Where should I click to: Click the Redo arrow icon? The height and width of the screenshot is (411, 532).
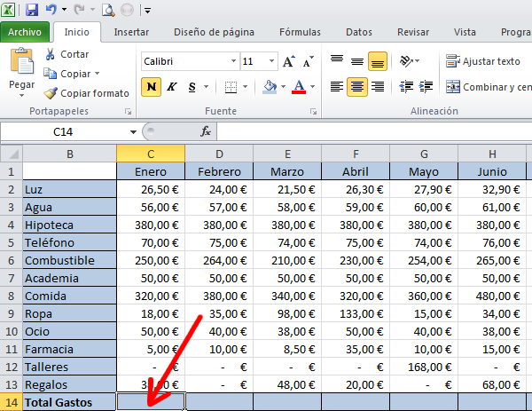pyautogui.click(x=80, y=10)
